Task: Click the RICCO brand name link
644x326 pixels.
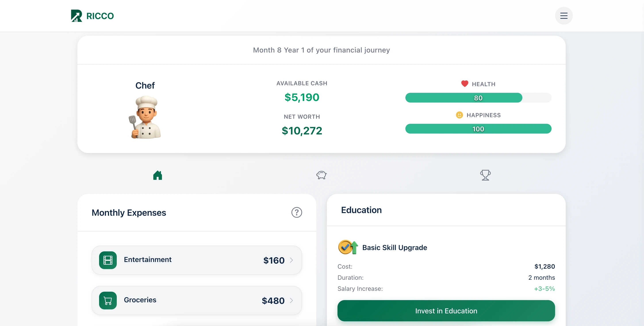Action: tap(100, 16)
